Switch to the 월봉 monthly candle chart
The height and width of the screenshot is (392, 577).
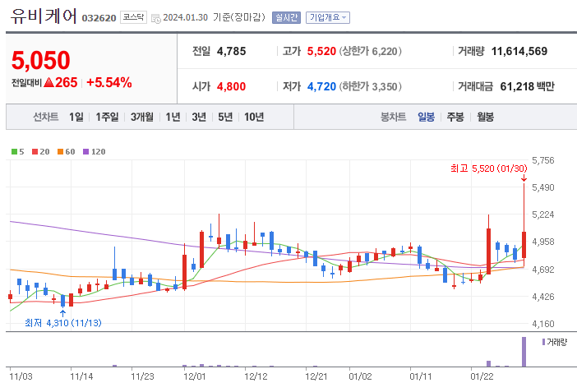tap(486, 117)
